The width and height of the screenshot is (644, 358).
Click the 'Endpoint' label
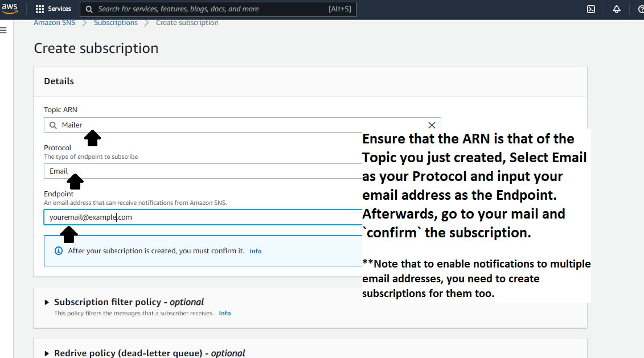click(x=59, y=194)
